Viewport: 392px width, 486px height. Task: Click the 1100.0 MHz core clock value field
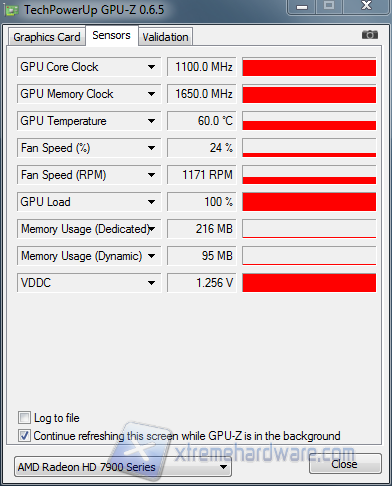tap(202, 67)
